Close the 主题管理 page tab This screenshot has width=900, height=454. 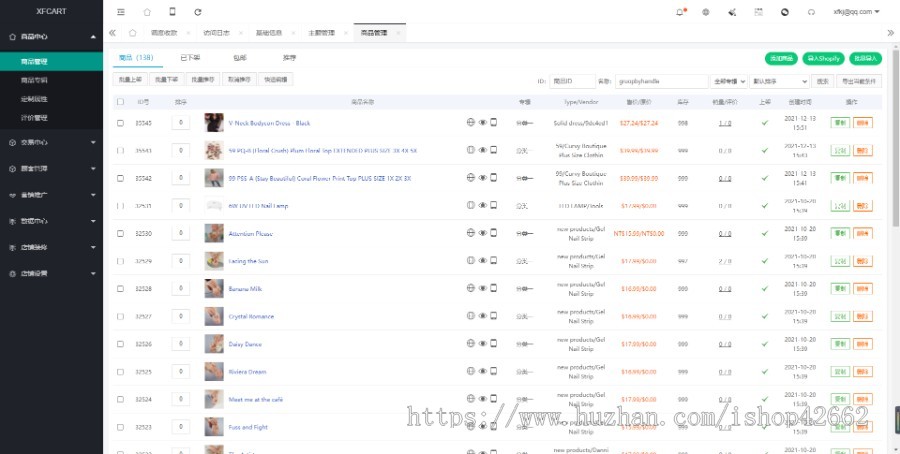(346, 33)
